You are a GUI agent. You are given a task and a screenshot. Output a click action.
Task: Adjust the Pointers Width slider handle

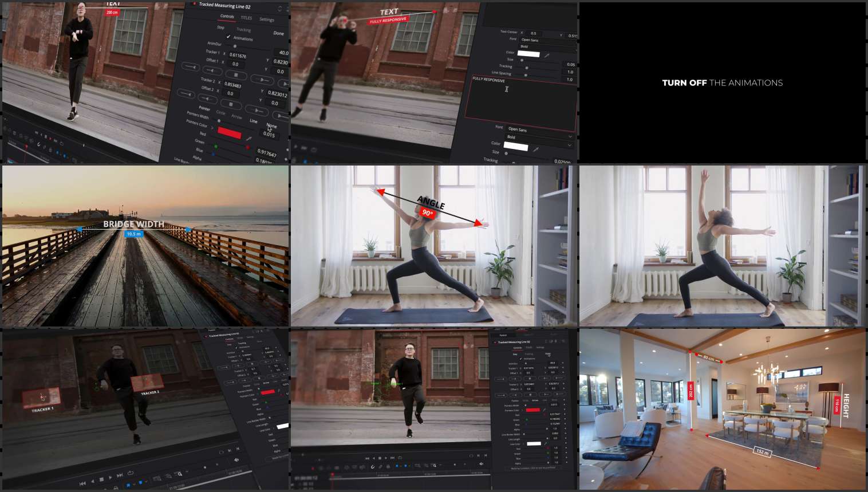point(219,121)
